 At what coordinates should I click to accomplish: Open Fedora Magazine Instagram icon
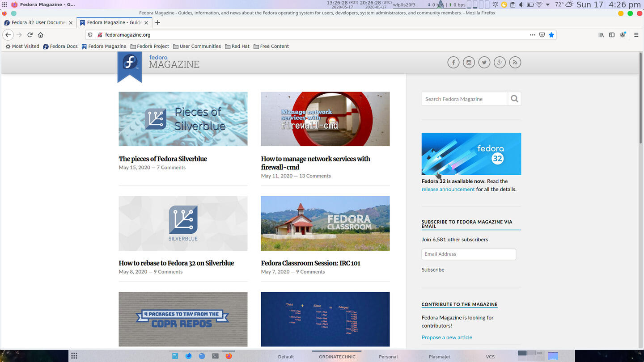tap(469, 63)
